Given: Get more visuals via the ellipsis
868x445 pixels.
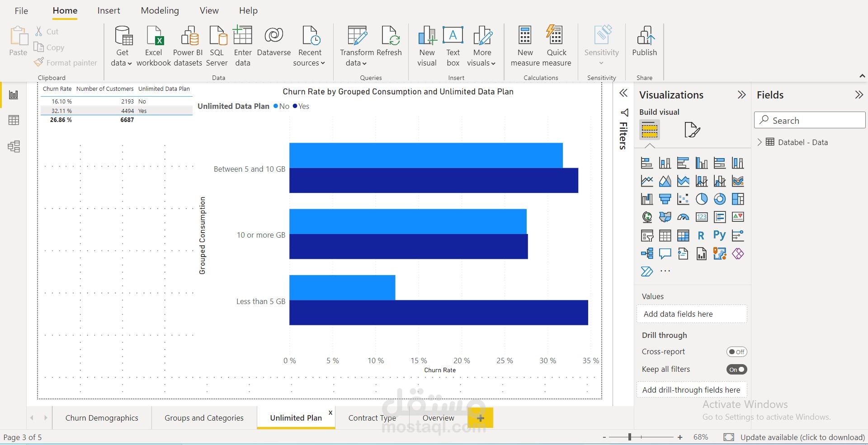Looking at the screenshot, I should click(665, 271).
